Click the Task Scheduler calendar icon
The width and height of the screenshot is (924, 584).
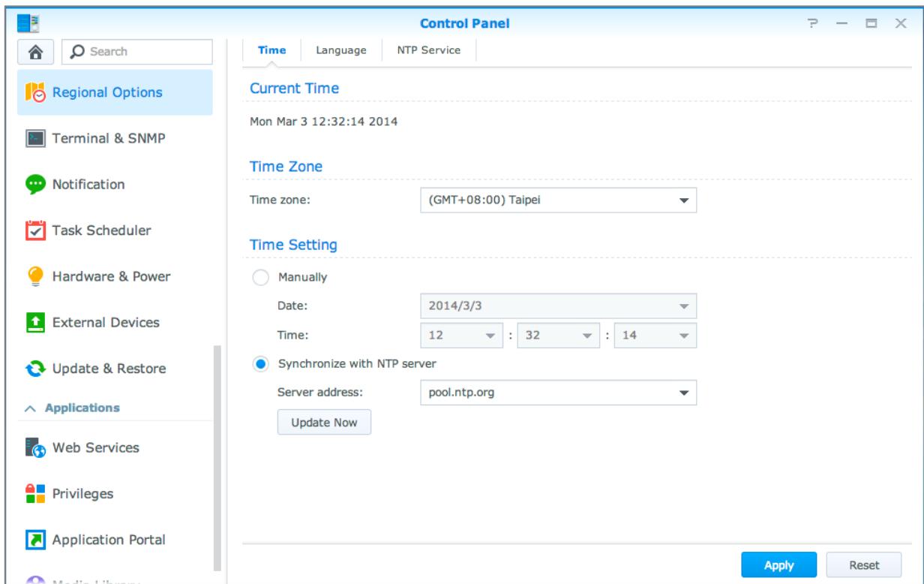coord(36,230)
